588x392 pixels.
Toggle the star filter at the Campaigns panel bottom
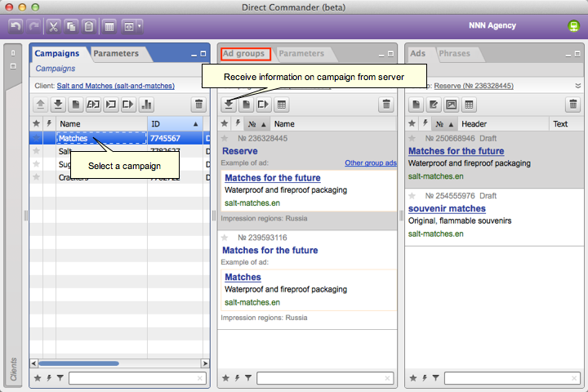click(38, 378)
